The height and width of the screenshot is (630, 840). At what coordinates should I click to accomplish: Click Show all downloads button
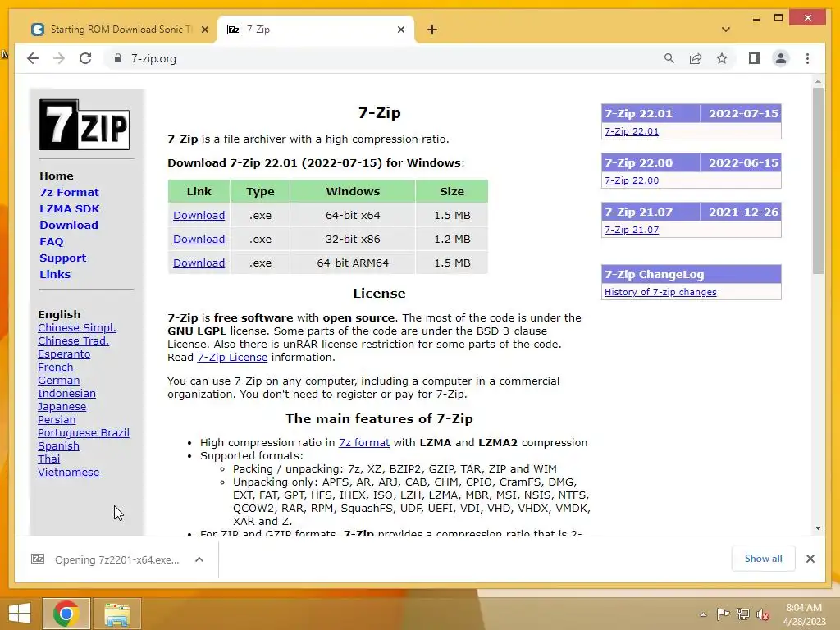(763, 559)
